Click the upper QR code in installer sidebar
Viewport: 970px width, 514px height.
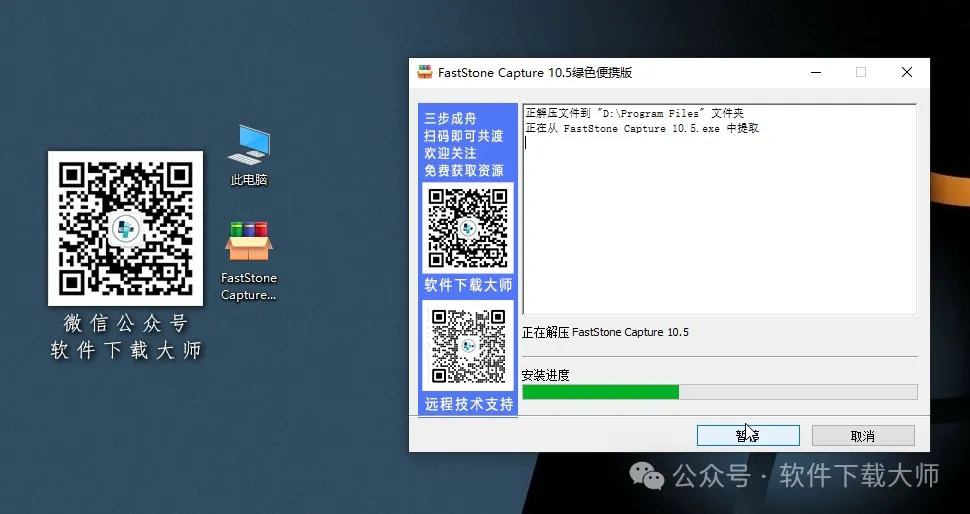pos(468,228)
